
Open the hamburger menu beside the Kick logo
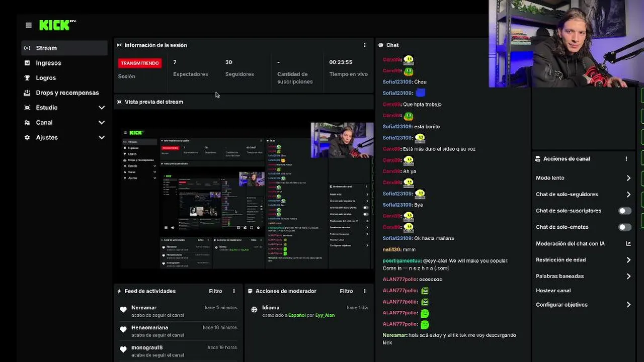tap(28, 25)
